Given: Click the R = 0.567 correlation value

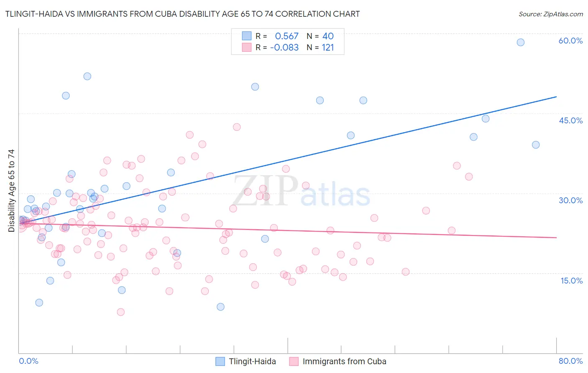Looking at the screenshot, I should [277, 36].
